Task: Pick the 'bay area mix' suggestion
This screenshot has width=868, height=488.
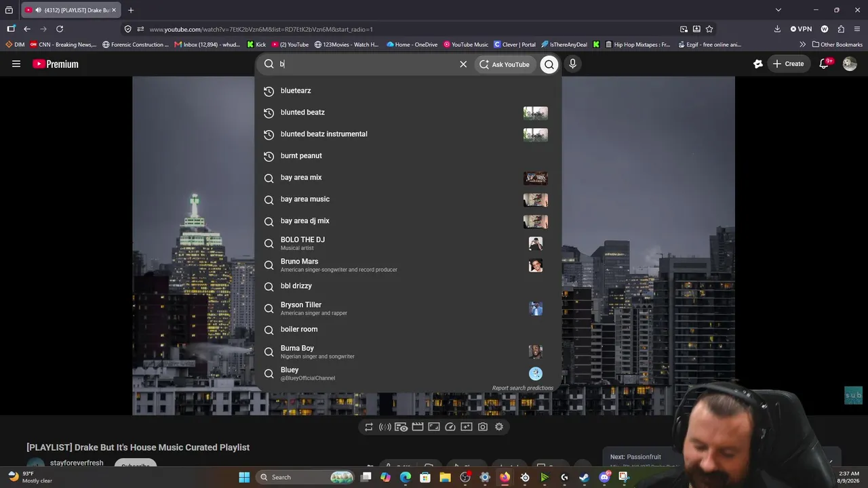Action: pos(408,178)
